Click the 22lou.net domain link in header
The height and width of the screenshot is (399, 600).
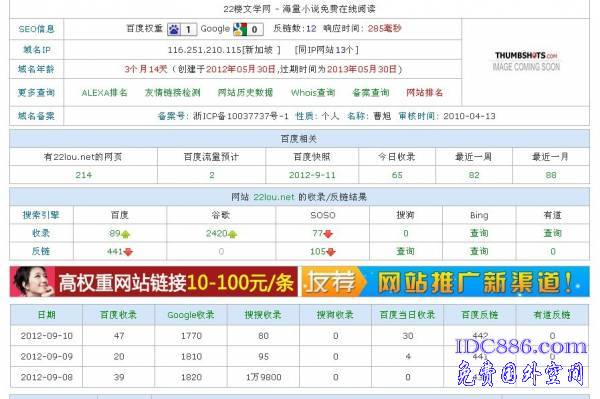(x=274, y=197)
